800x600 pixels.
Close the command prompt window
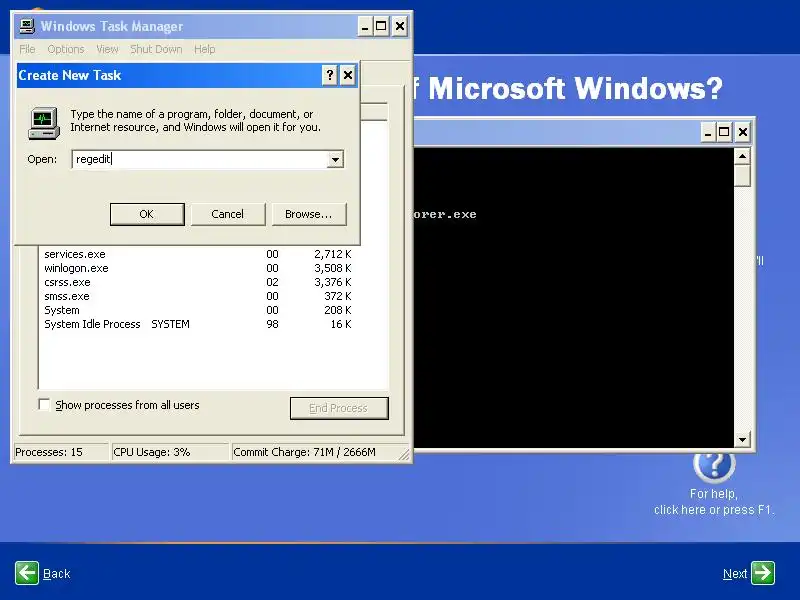click(743, 133)
